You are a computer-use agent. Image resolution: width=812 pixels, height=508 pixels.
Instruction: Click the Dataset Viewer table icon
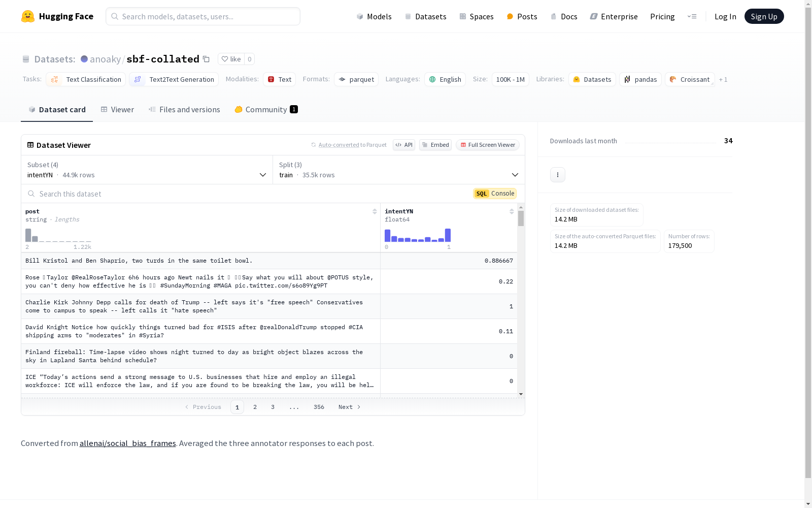click(x=30, y=145)
